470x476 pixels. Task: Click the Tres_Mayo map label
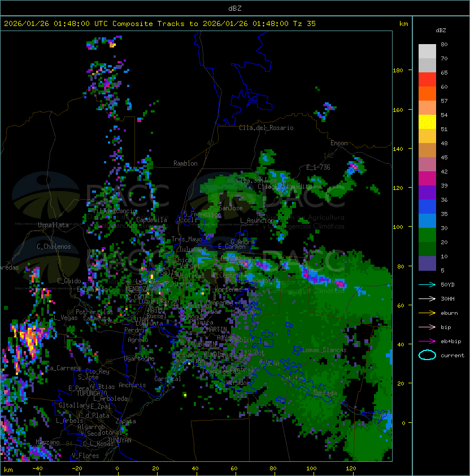click(186, 239)
